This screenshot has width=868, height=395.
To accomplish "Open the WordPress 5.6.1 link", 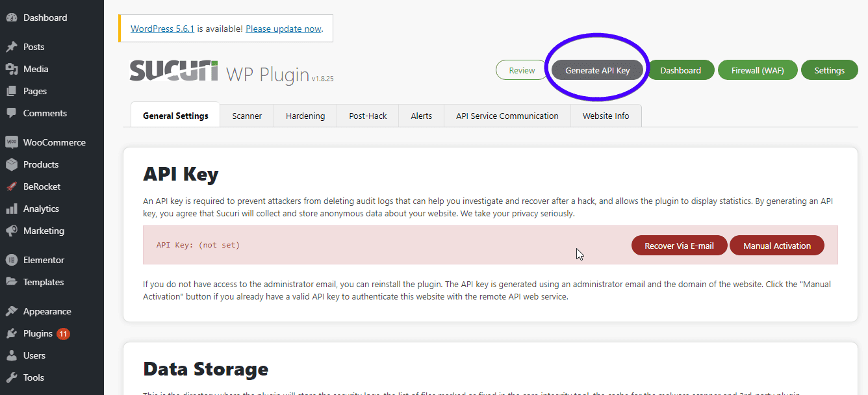I will (162, 29).
